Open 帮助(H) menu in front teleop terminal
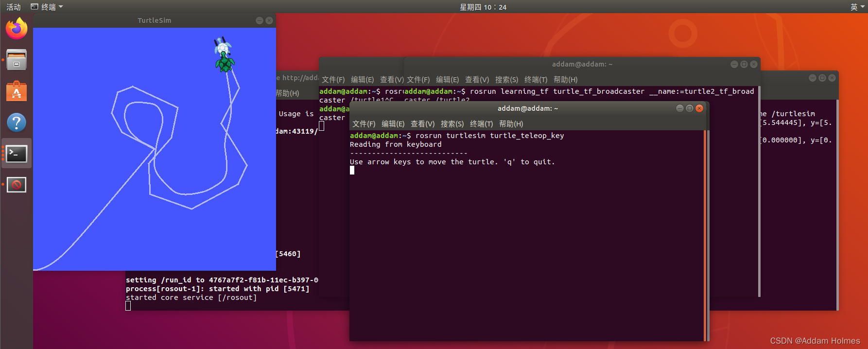Image resolution: width=868 pixels, height=349 pixels. tap(511, 124)
